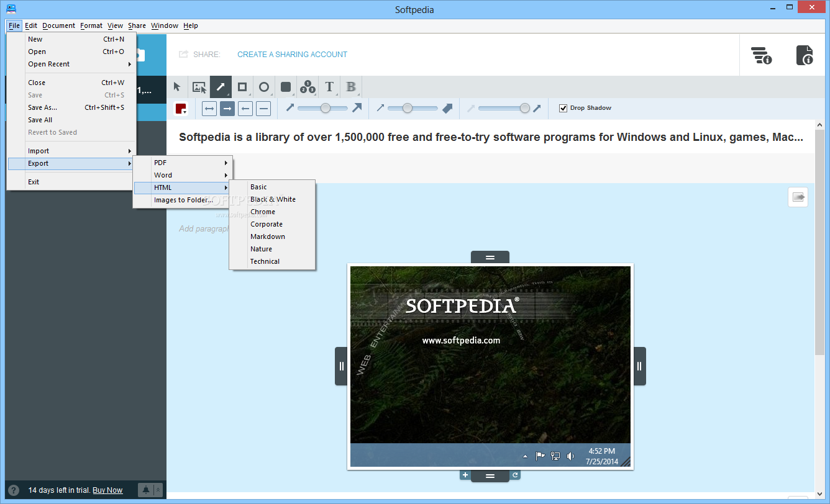Viewport: 830px width, 504px height.
Task: Click the refresh icon below the screenshot
Action: click(x=515, y=475)
